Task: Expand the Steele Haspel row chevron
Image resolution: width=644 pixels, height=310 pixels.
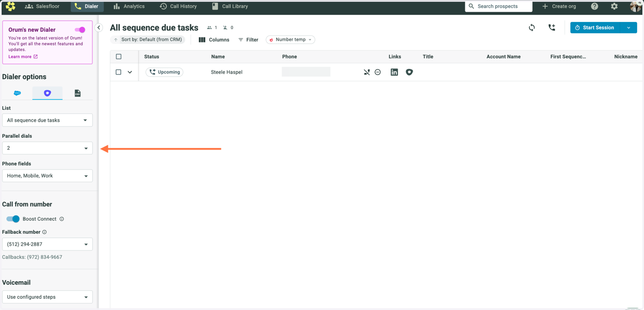Action: 130,72
